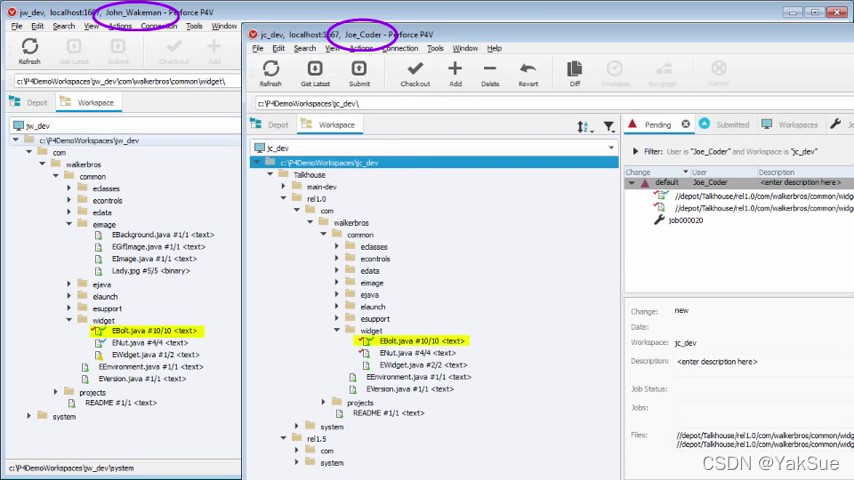Collapse rel1.5 folder in jc_dev tree
Screen dimensions: 854x480
pos(283,438)
